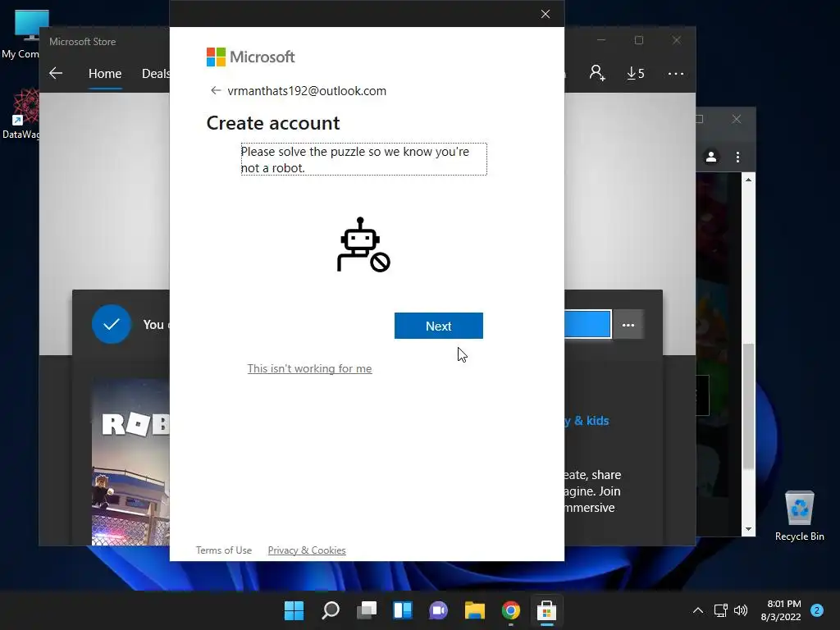The height and width of the screenshot is (630, 840).
Task: Click the Next button in the Create account dialog
Action: pyautogui.click(x=438, y=326)
